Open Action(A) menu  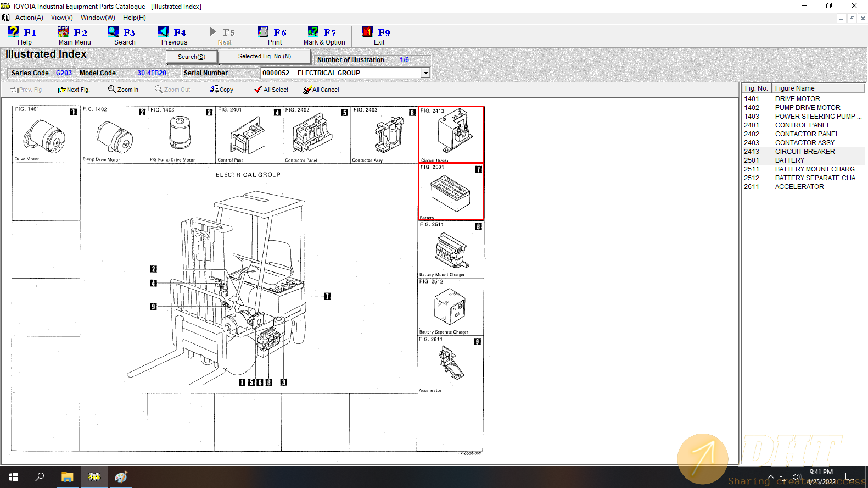29,18
